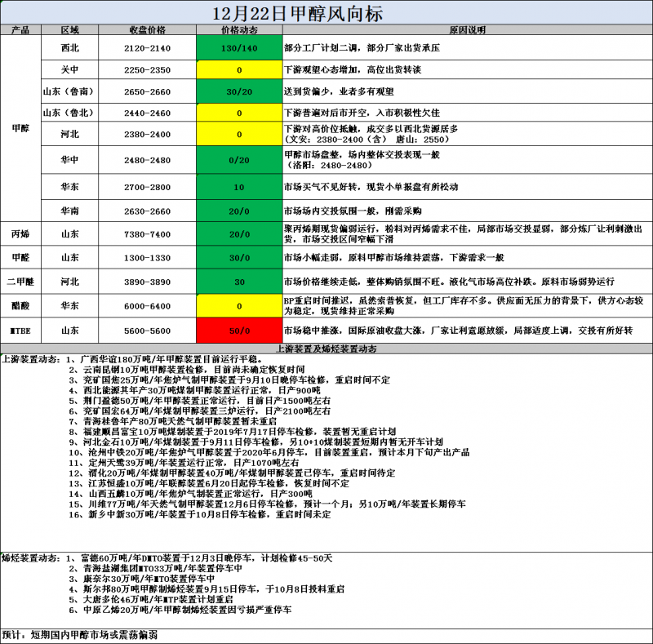Click line about 江苏恒盛10万吨联醇装置
The image size is (653, 644).
point(209,483)
